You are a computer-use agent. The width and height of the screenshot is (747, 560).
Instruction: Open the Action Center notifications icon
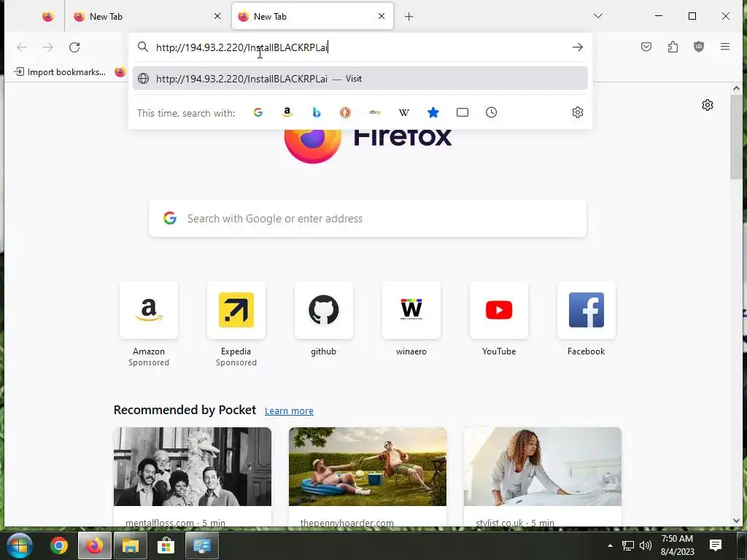click(715, 545)
